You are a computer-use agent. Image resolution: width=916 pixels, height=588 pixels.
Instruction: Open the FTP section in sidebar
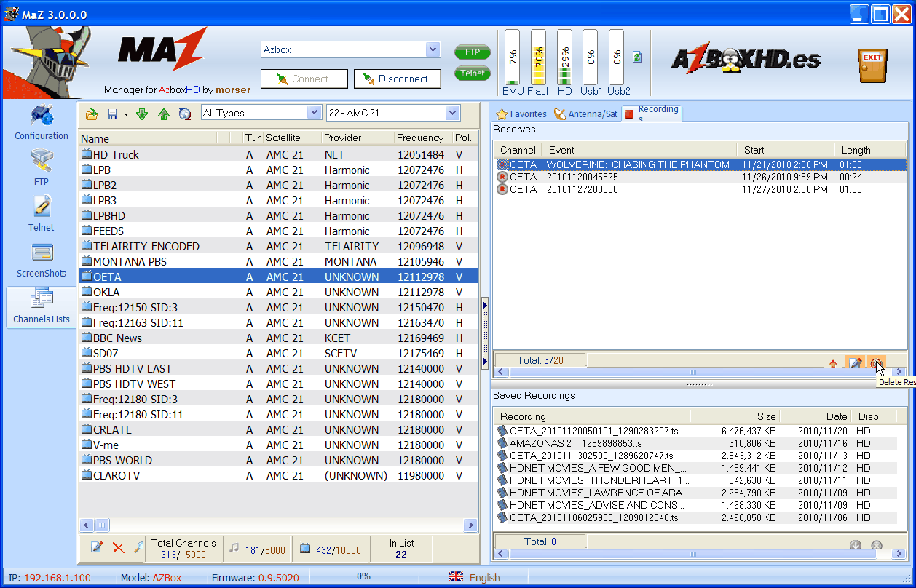click(x=42, y=167)
